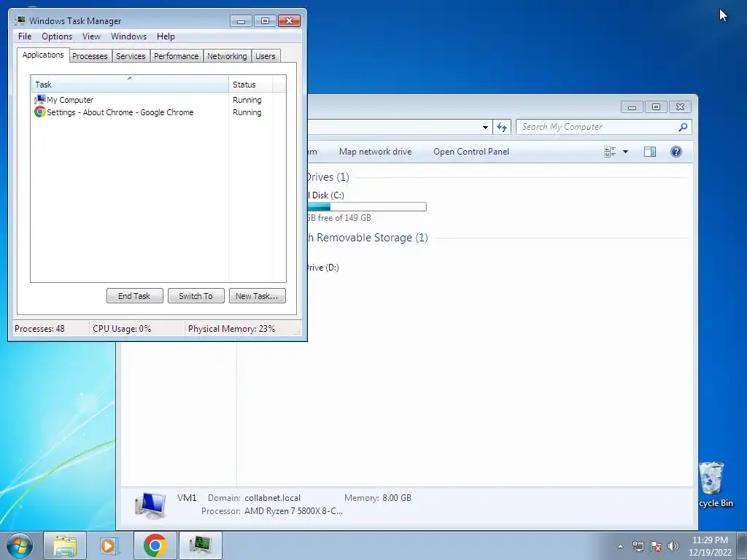
Task: Minimize the My Computer Explorer window
Action: (x=632, y=107)
